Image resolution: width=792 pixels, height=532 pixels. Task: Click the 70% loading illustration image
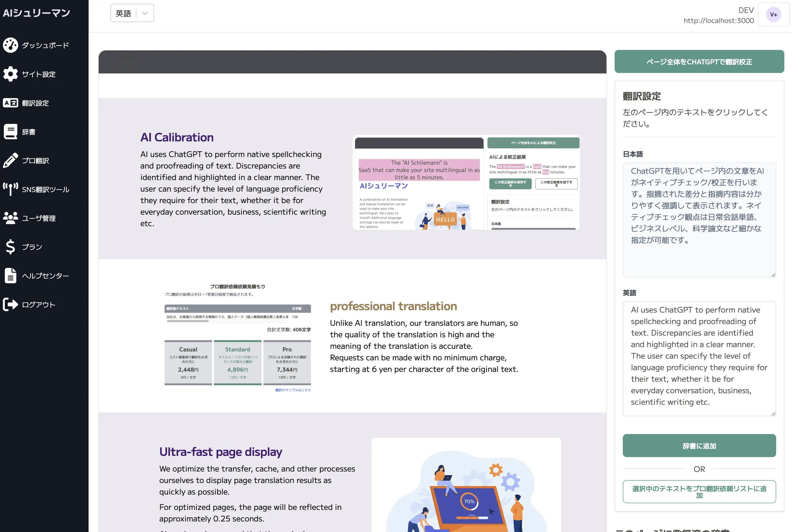coord(466,485)
